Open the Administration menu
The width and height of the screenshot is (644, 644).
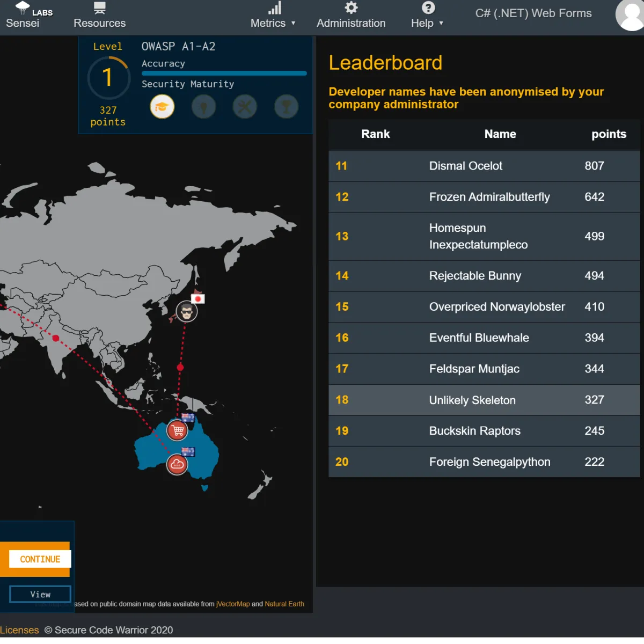351,16
